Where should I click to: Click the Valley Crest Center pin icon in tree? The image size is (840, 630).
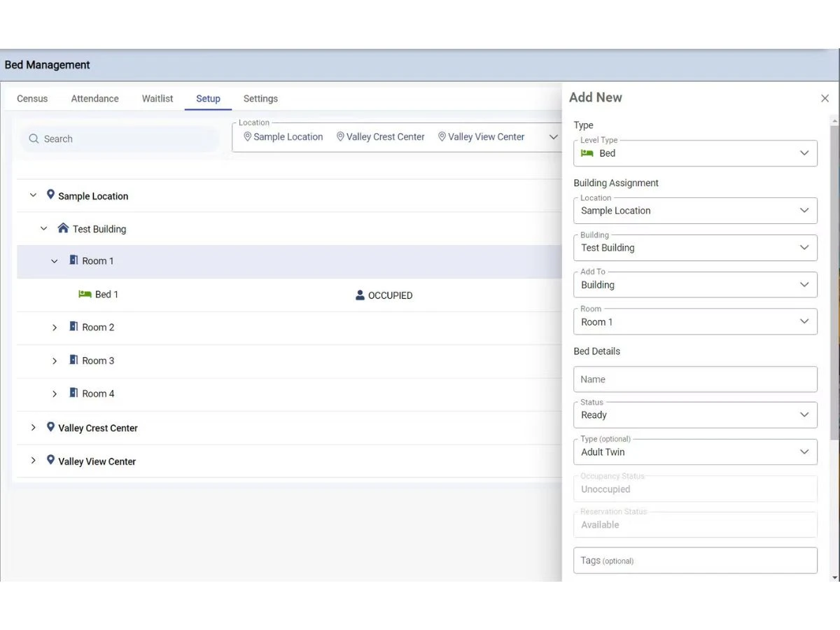50,427
